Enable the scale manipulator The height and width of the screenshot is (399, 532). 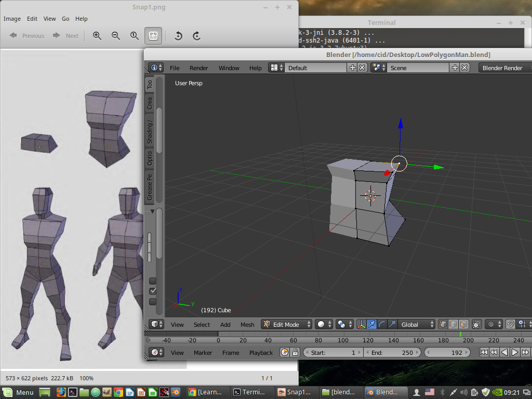click(392, 324)
